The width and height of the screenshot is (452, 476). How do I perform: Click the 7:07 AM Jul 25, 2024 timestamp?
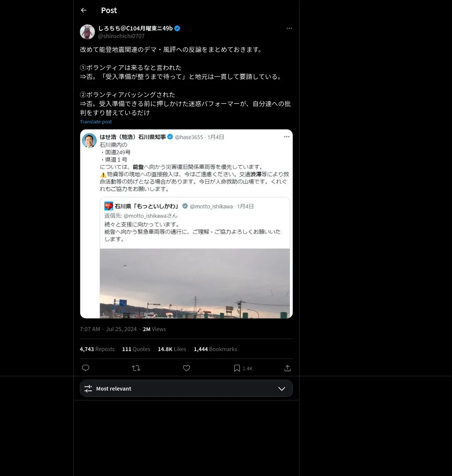point(108,329)
